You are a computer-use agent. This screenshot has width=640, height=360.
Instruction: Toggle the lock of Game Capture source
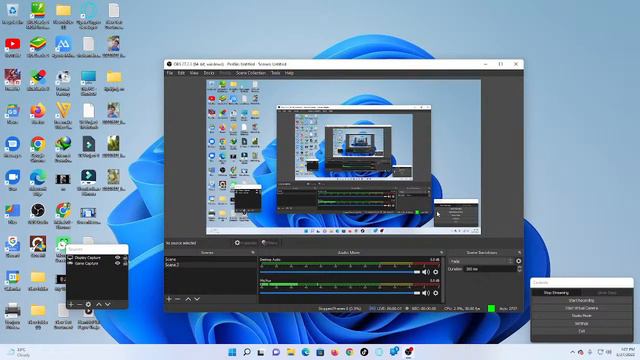click(125, 264)
